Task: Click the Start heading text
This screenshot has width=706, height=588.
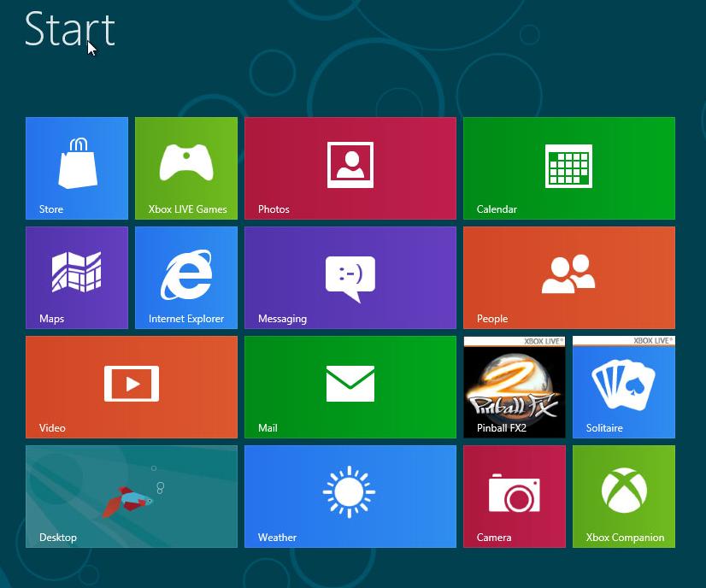Action: pos(69,29)
